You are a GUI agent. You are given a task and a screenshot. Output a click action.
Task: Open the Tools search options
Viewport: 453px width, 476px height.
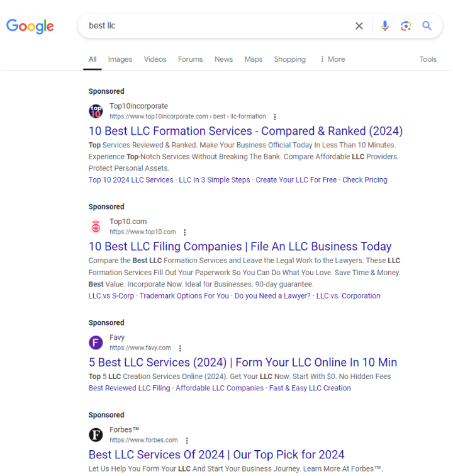point(428,59)
